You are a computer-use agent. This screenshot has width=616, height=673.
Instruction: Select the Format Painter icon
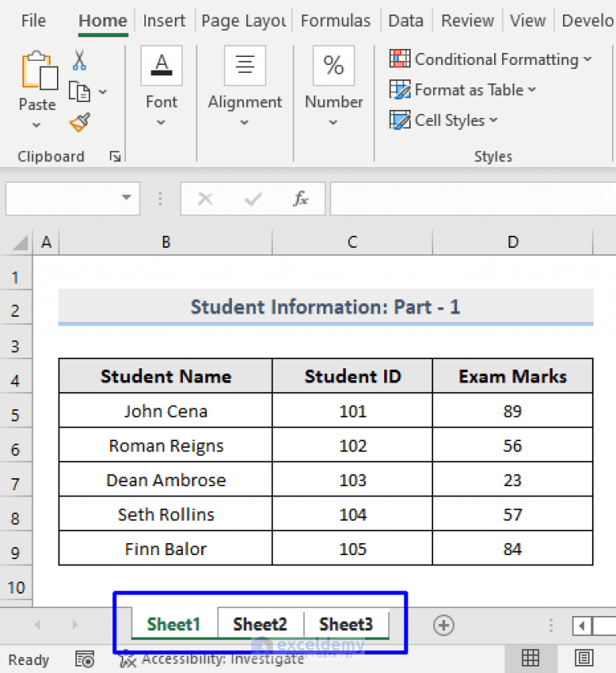tap(79, 122)
